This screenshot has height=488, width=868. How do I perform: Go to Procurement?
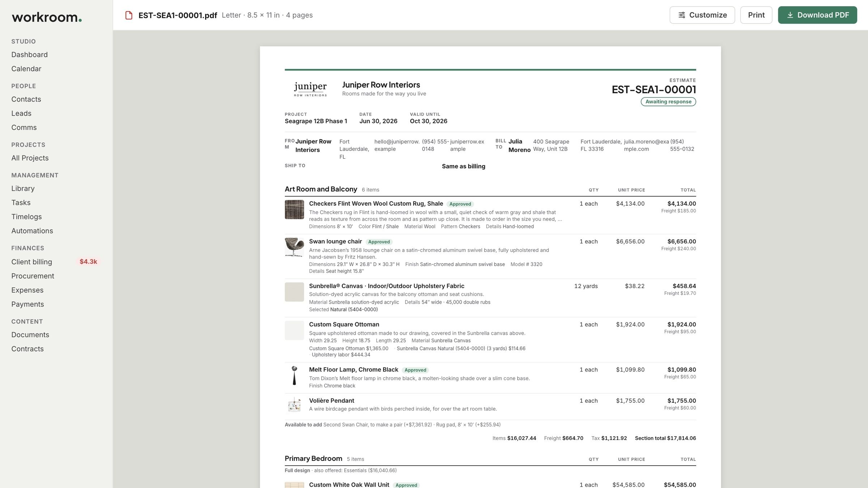pos(33,276)
